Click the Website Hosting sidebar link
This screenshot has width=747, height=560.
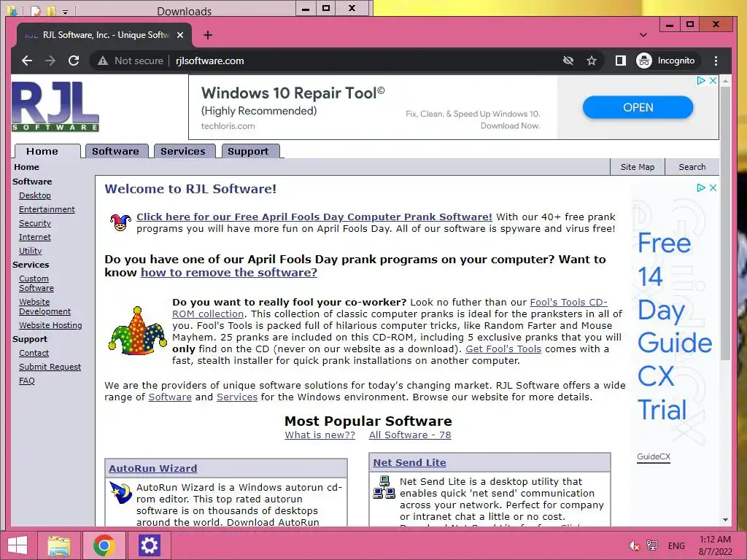50,325
